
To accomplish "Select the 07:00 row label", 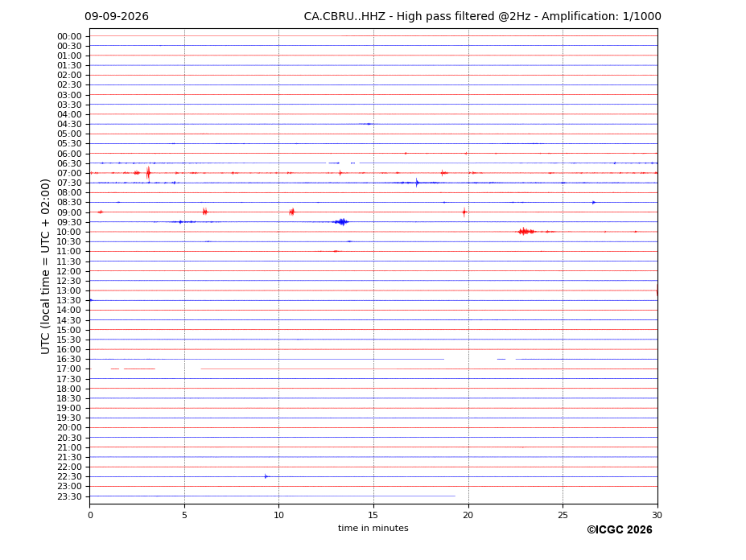I will (x=69, y=173).
